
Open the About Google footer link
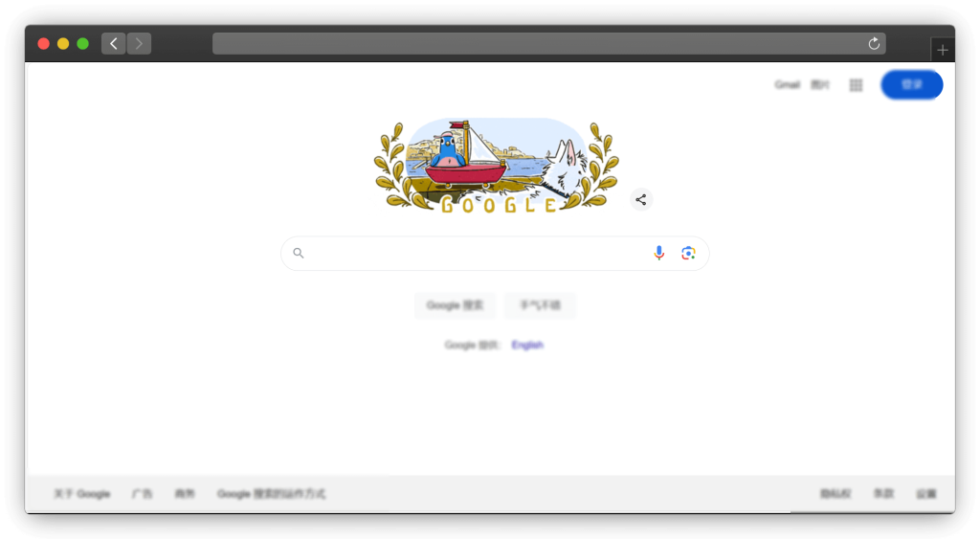point(82,494)
